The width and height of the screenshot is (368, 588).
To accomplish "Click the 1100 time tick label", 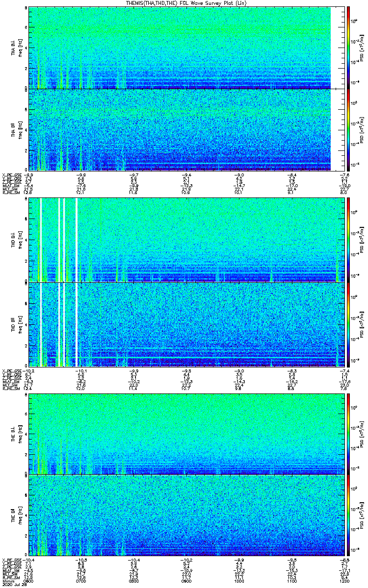I will pyautogui.click(x=291, y=581).
